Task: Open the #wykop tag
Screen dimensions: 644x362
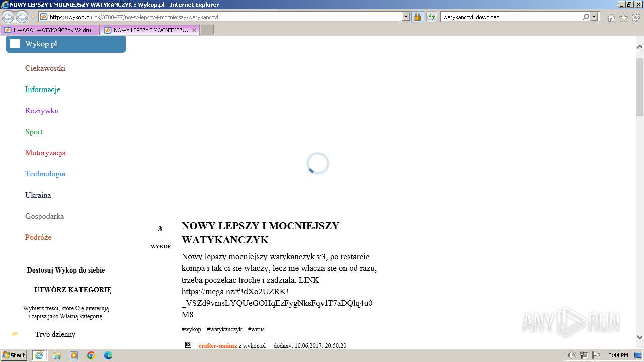Action: pos(191,329)
